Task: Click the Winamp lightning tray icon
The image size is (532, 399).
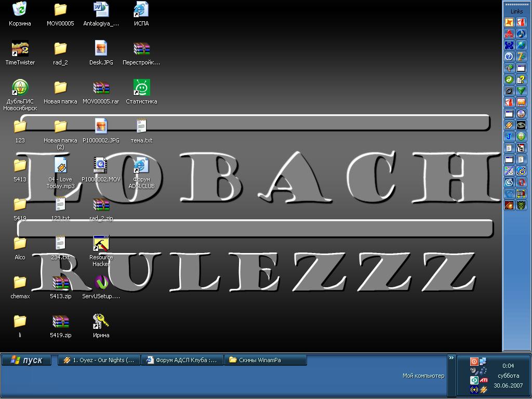Action: pyautogui.click(x=484, y=390)
